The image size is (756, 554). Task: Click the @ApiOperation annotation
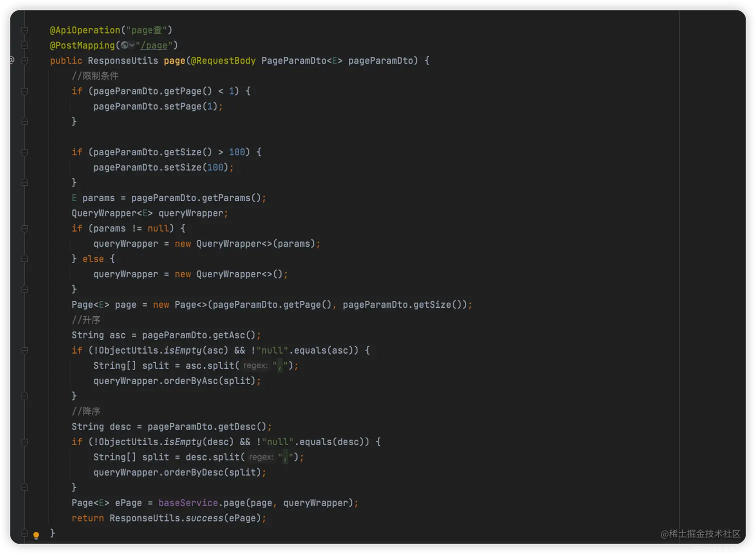85,30
